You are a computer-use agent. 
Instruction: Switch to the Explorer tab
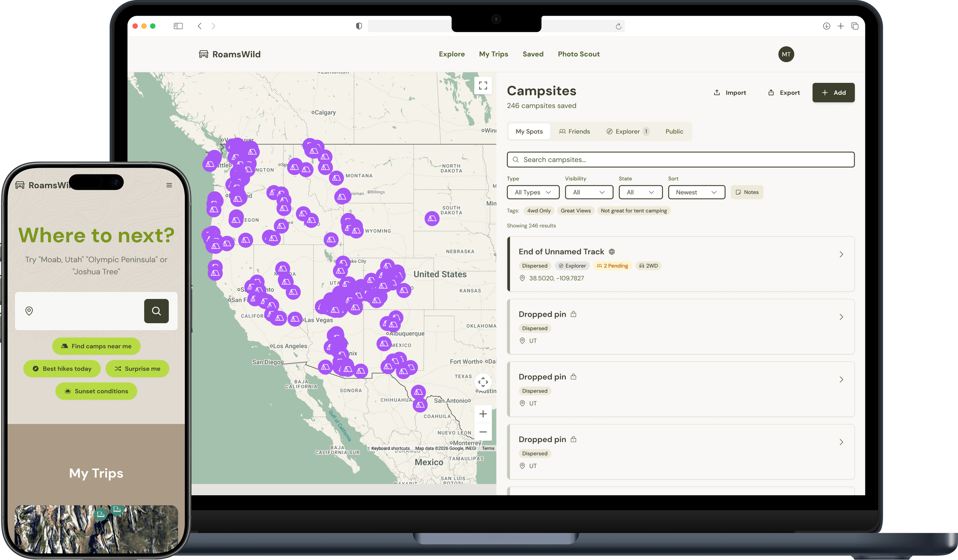click(628, 131)
